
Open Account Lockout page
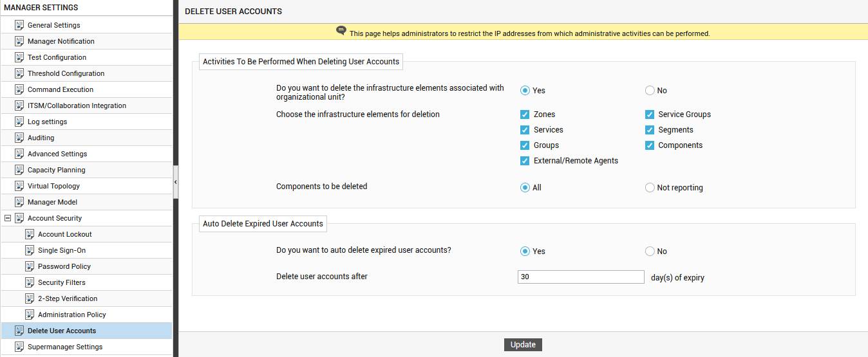click(x=65, y=234)
